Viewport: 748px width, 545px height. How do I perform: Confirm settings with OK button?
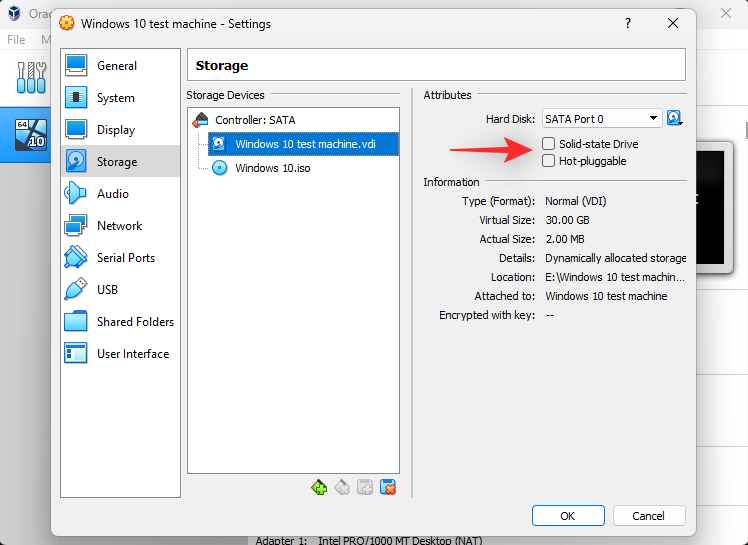pyautogui.click(x=568, y=516)
